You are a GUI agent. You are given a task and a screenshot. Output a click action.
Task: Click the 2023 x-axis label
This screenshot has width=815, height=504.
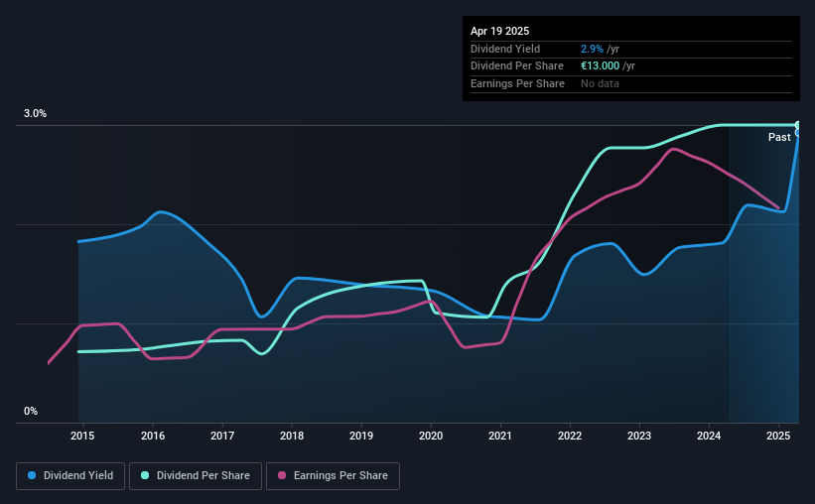click(x=639, y=436)
